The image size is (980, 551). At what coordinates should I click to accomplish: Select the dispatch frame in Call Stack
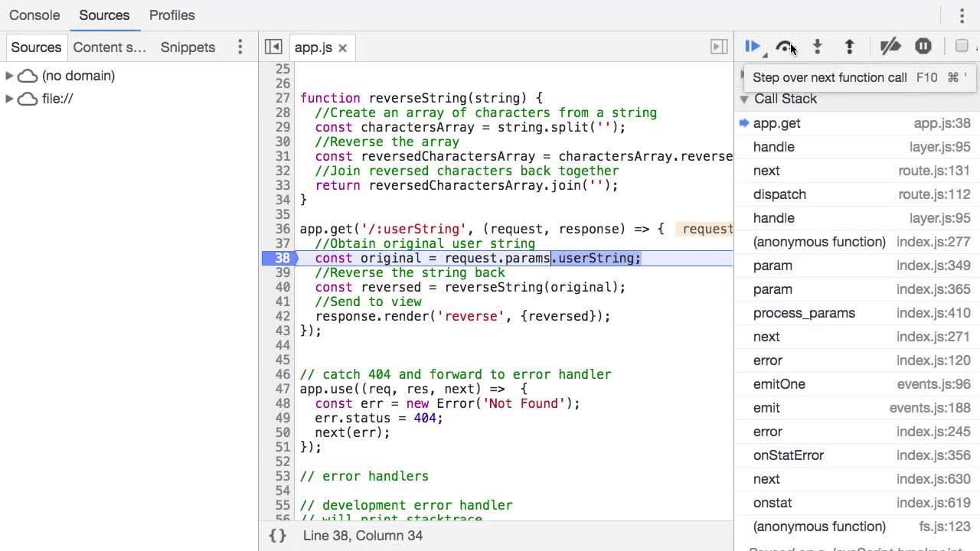coord(779,194)
